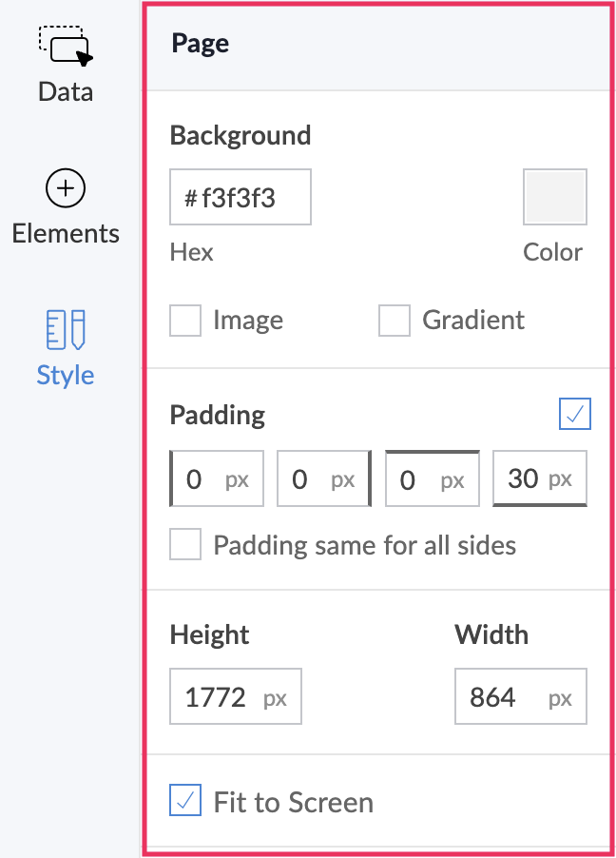Switch to the Data tab label
The width and height of the screenshot is (616, 858).
pyautogui.click(x=66, y=92)
